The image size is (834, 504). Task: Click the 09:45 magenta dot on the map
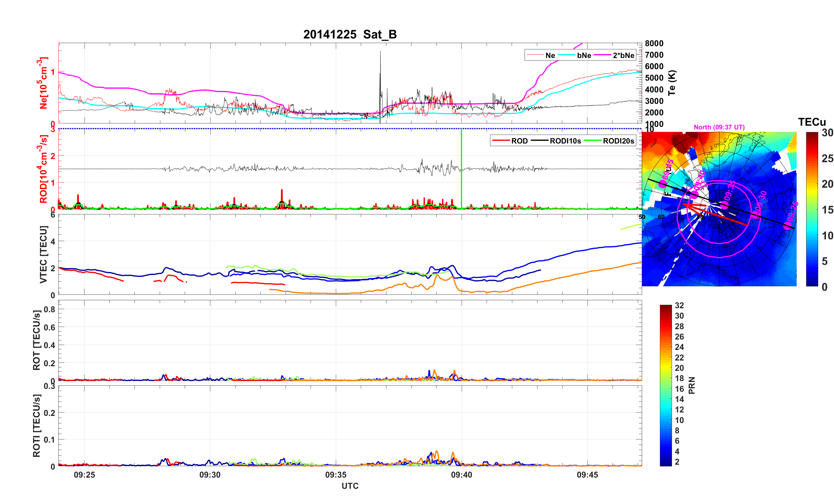coord(663,184)
